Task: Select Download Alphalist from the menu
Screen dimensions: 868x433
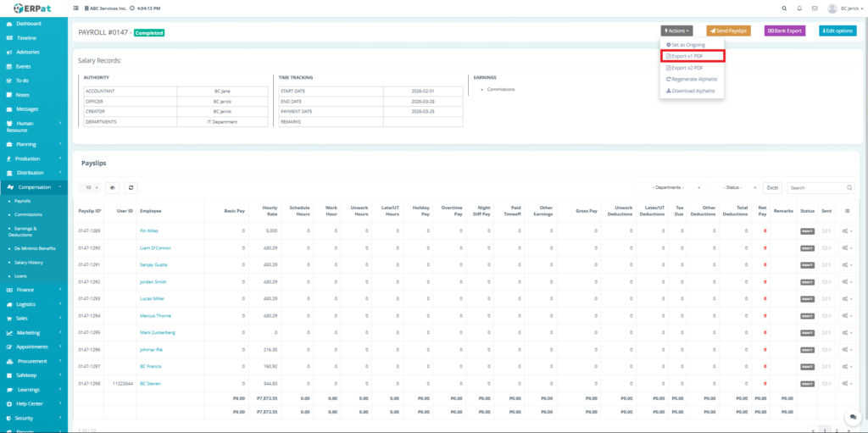Action: pyautogui.click(x=692, y=90)
